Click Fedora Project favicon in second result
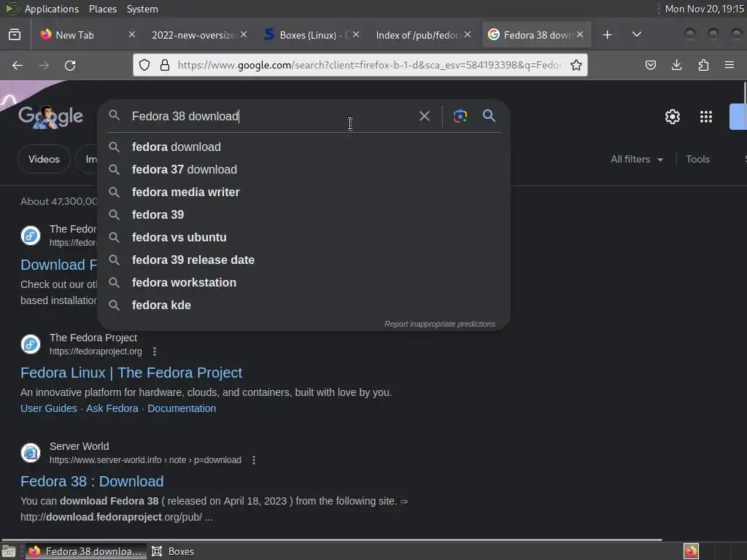Viewport: 747px width, 560px height. tap(31, 344)
